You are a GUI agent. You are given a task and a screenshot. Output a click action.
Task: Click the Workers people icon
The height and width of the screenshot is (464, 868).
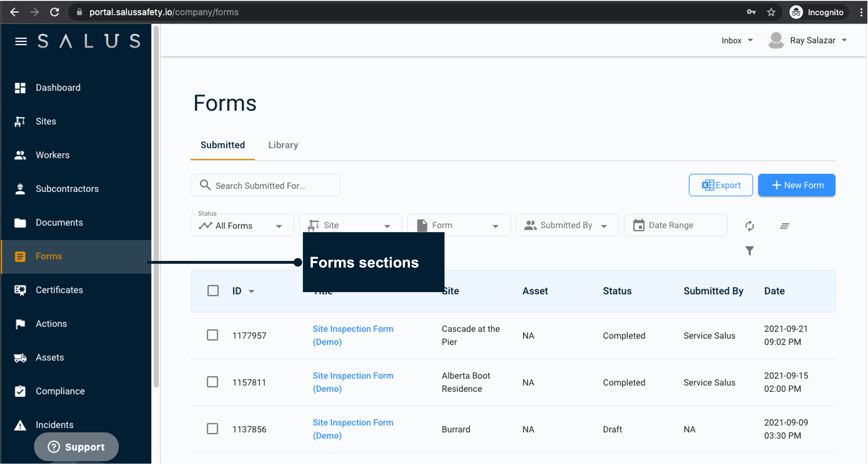pos(20,155)
